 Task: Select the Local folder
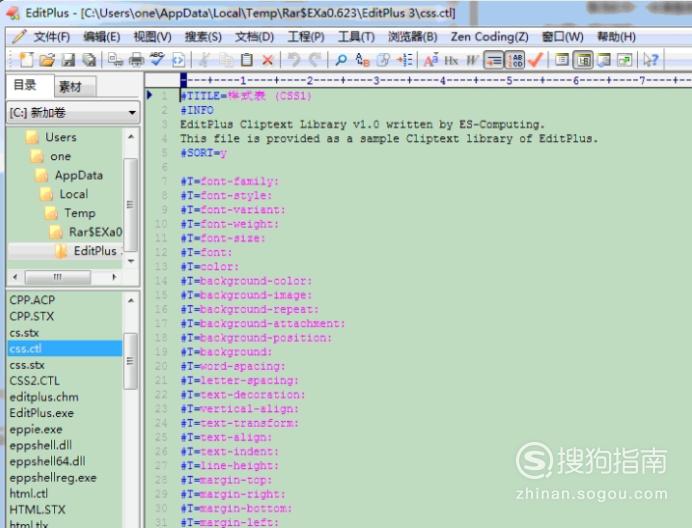(x=74, y=194)
